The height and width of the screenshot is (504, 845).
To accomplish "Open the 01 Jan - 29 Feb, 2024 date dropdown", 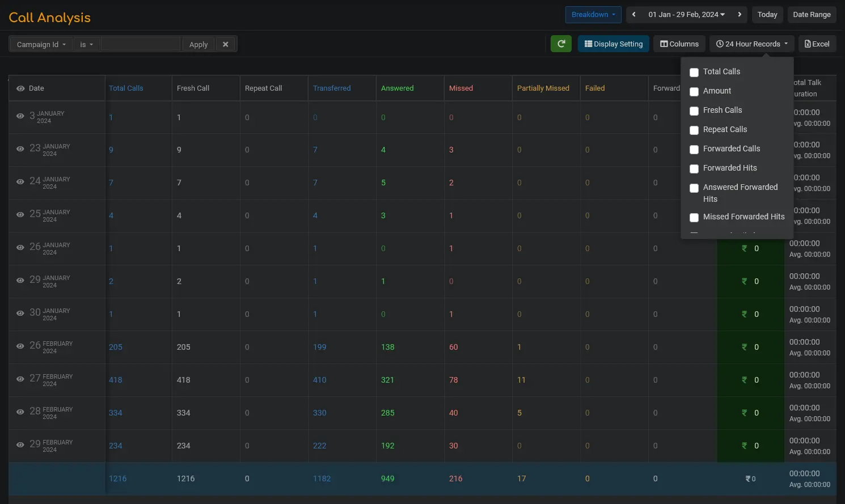I will click(x=686, y=15).
